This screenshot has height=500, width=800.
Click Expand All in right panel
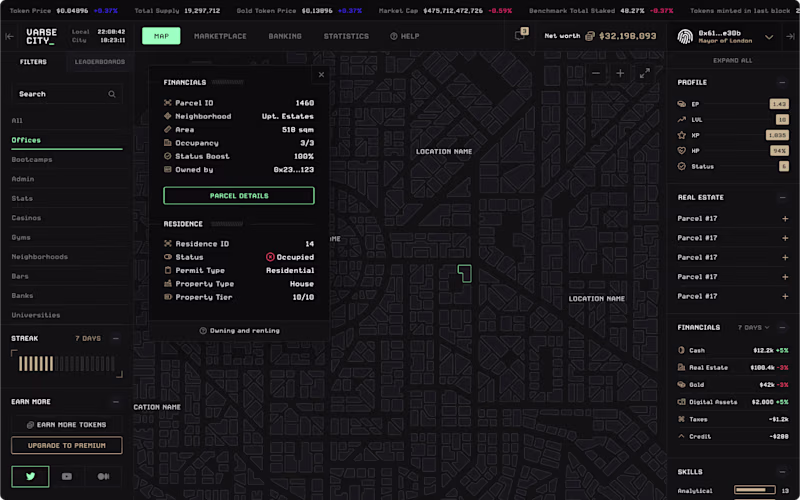pyautogui.click(x=733, y=60)
